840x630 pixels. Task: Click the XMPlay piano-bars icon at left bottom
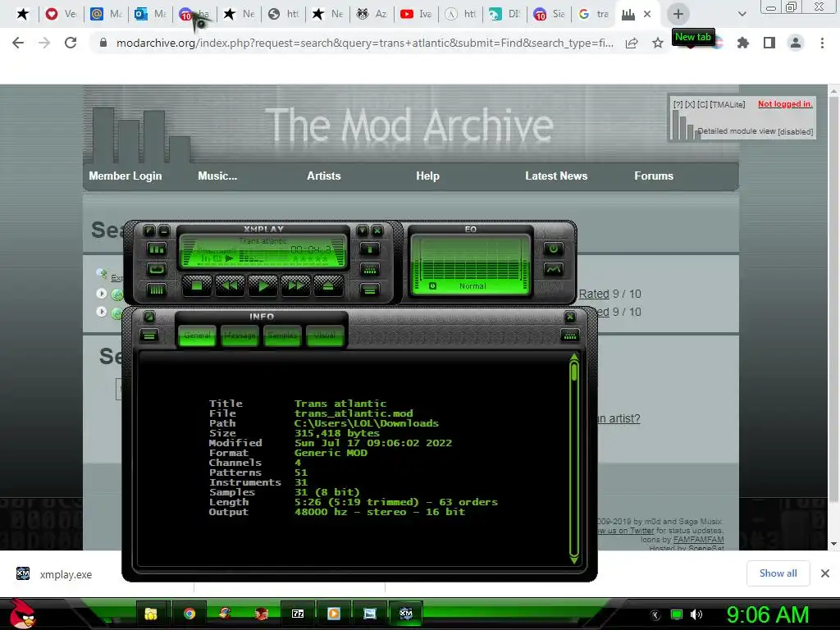click(x=157, y=290)
